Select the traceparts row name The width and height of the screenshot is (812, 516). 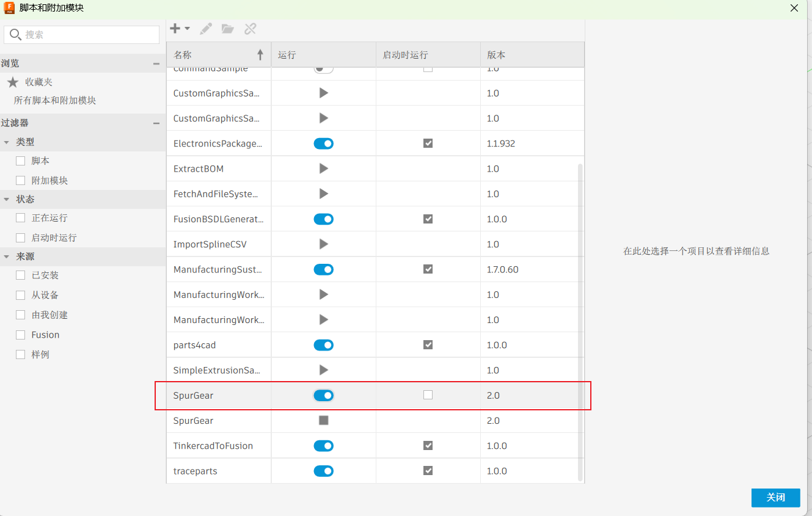pos(196,471)
